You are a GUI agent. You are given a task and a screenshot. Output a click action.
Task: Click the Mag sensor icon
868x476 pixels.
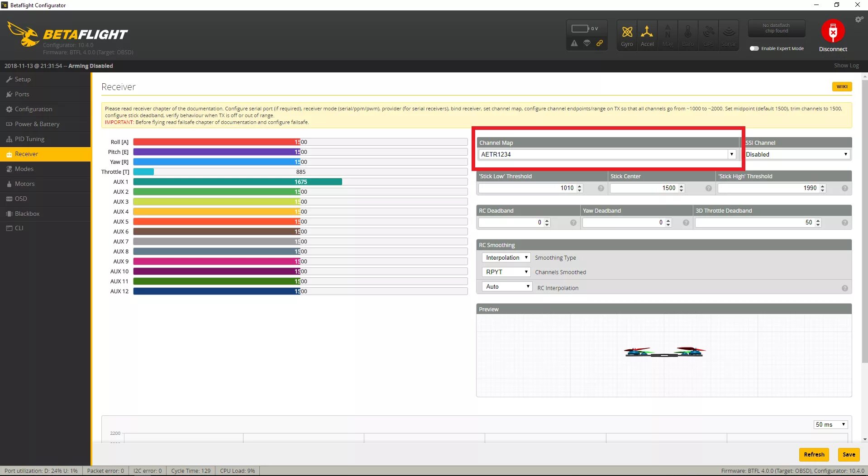(x=668, y=35)
